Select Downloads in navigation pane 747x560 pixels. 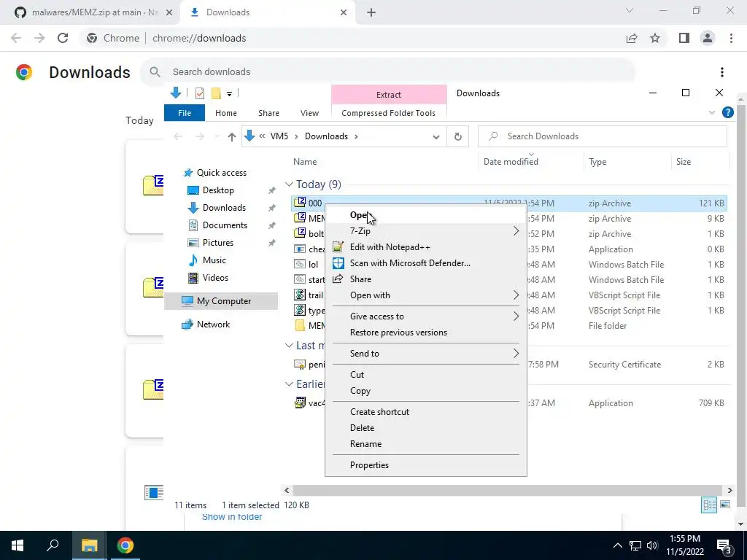pyautogui.click(x=224, y=208)
